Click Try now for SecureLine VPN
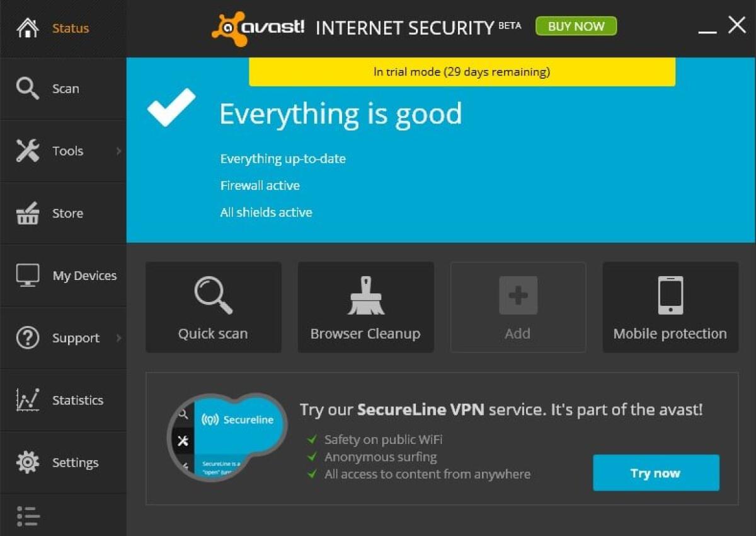Image resolution: width=756 pixels, height=536 pixels. 655,472
